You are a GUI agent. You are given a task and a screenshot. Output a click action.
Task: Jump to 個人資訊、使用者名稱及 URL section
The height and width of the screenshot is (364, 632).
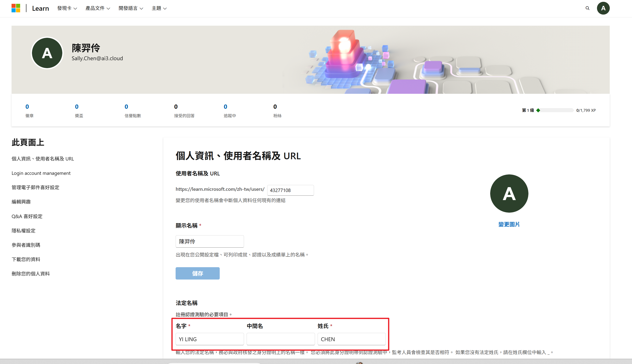[43, 159]
